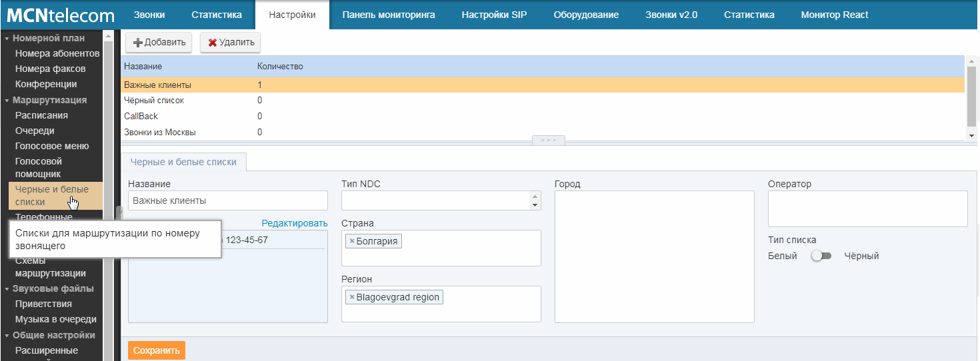Viewport: 980px width, 361px height.
Task: Select the Чёрный список row
Action: pyautogui.click(x=154, y=100)
